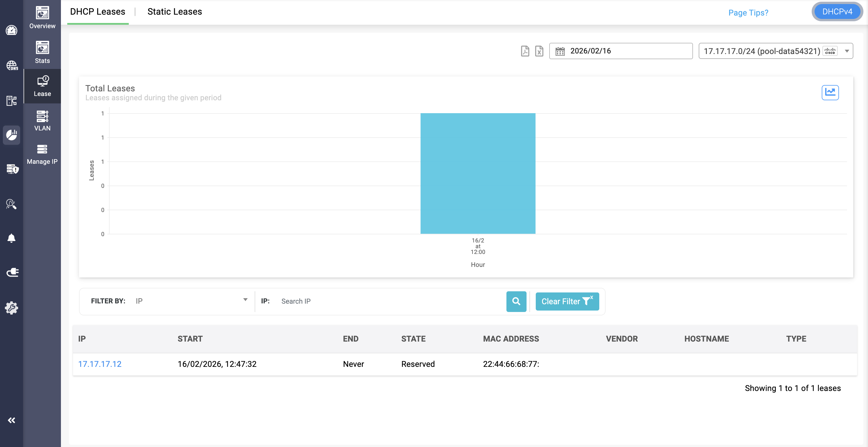
Task: Open the DNS globe sidebar icon
Action: click(x=12, y=65)
